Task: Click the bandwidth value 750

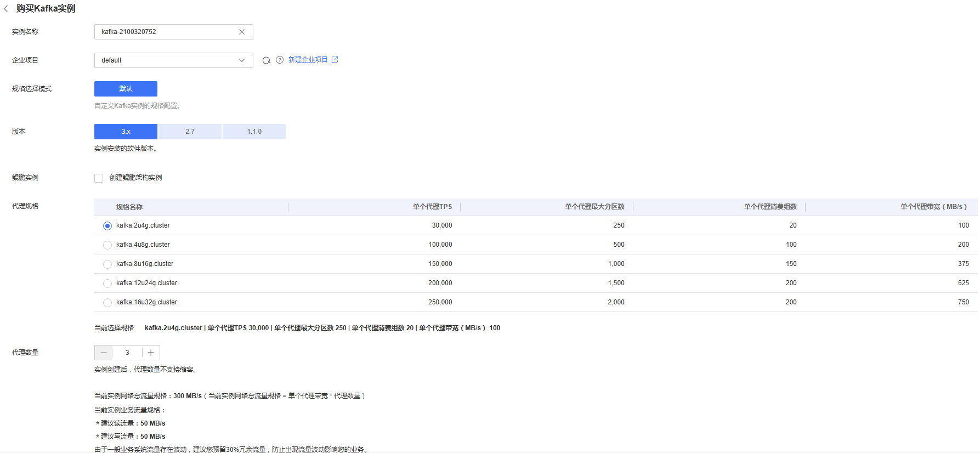Action: pyautogui.click(x=964, y=302)
